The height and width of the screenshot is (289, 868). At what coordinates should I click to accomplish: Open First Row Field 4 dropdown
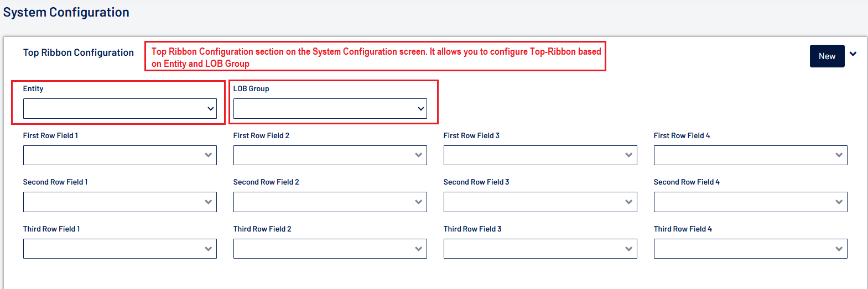coord(750,155)
